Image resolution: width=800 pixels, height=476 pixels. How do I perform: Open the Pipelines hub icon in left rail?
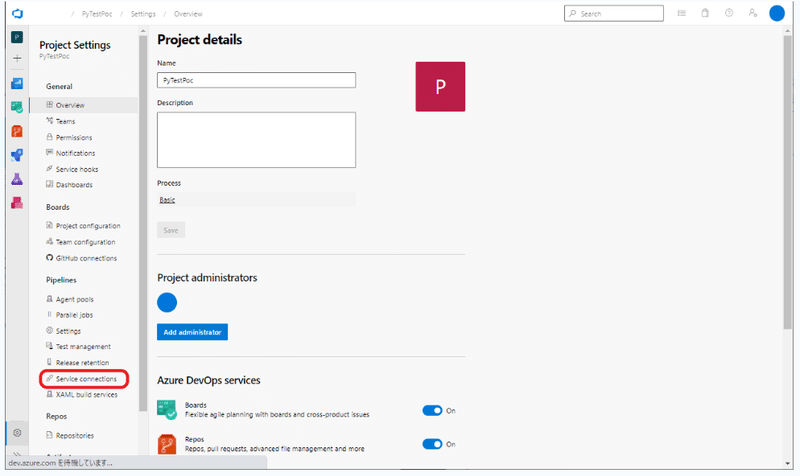click(17, 155)
